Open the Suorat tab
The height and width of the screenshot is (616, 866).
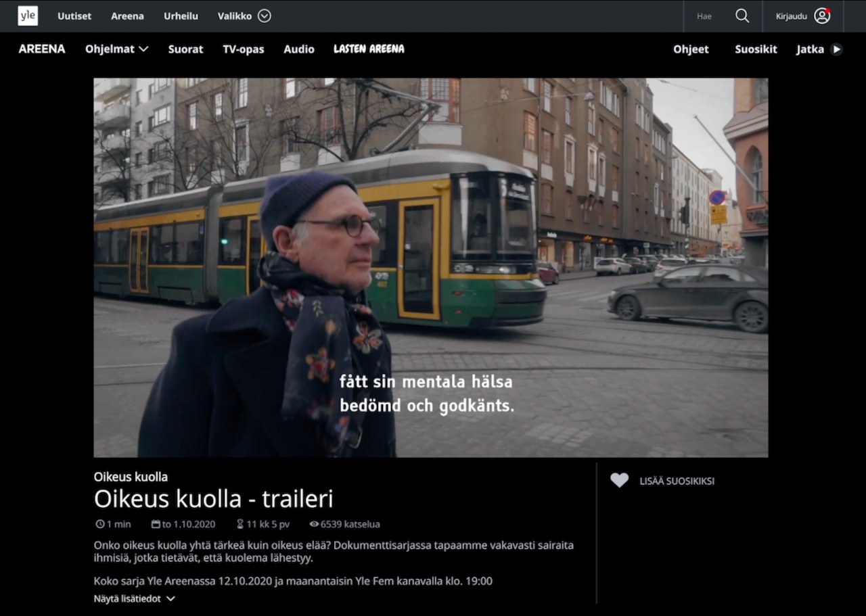185,49
